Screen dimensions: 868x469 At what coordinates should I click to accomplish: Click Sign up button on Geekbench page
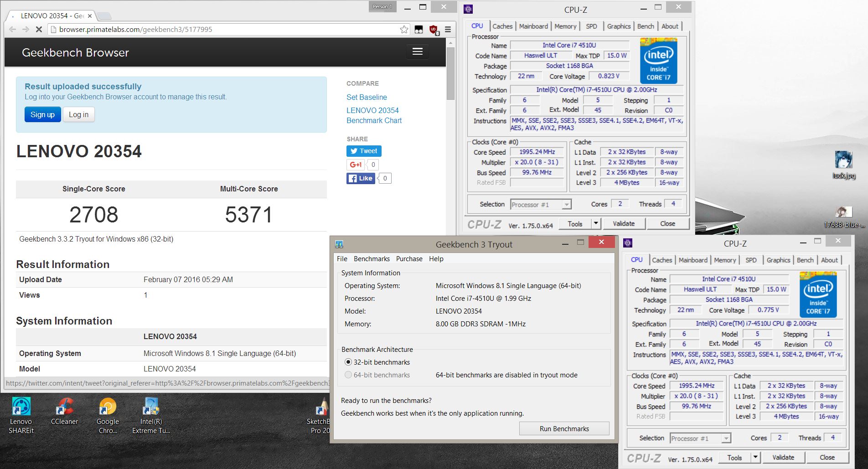[42, 114]
